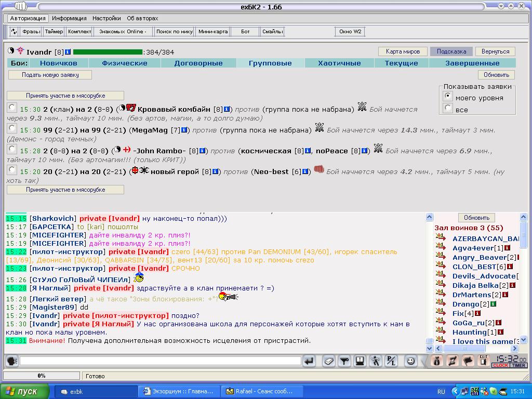Switch to the Завершенные fights tab
Viewport: 532px width, 399px height.
click(472, 63)
